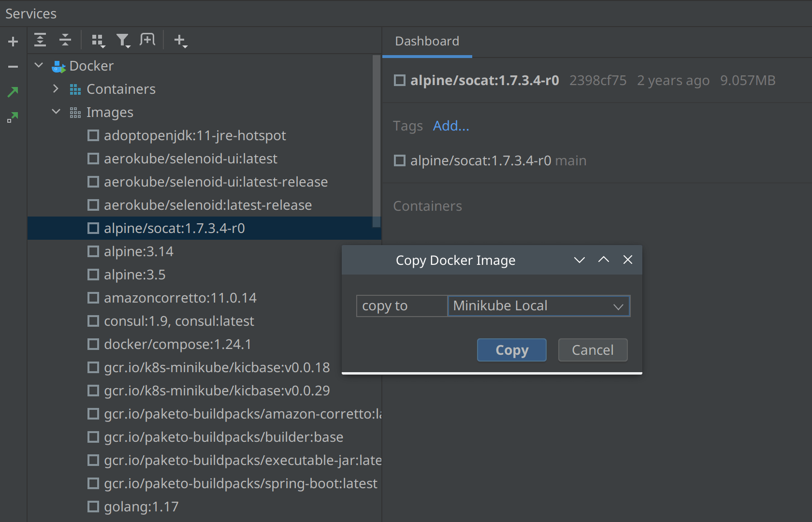
Task: Collapse the Images tree node
Action: click(56, 112)
